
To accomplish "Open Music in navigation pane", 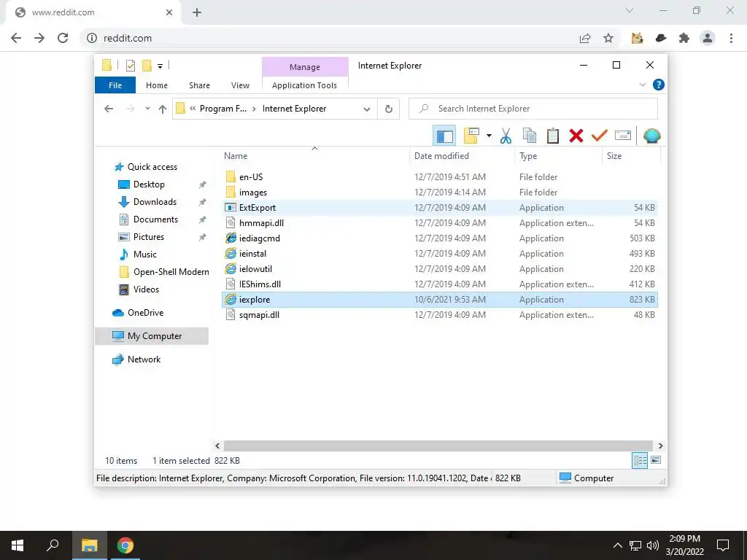I will click(145, 254).
